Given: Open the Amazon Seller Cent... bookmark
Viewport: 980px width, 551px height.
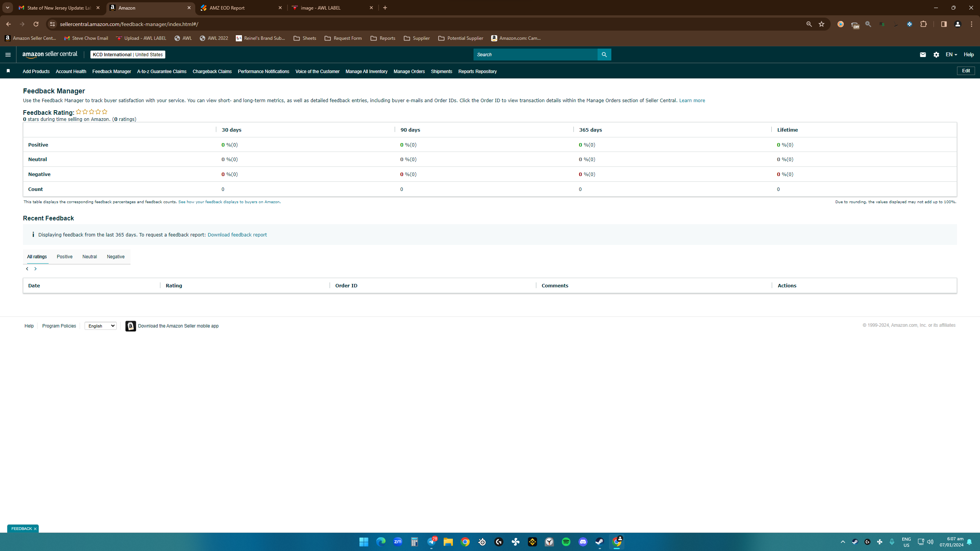Looking at the screenshot, I should 30,38.
